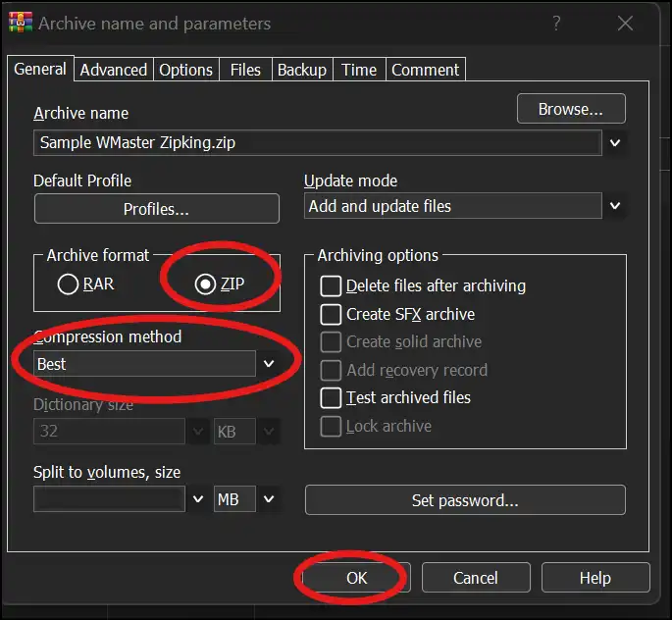This screenshot has height=620, width=672.
Task: Open the Backup tab
Action: 302,70
